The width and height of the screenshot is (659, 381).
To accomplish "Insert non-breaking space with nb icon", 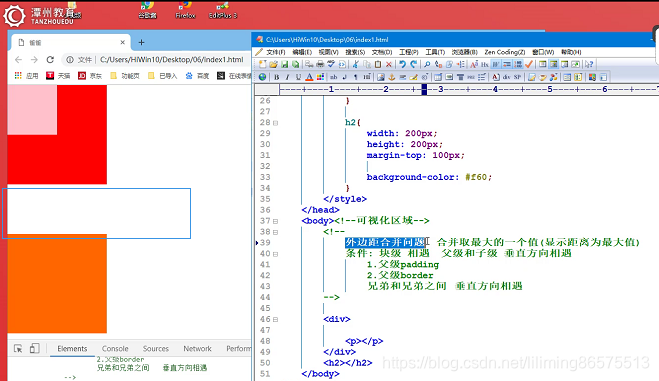I will [x=334, y=77].
